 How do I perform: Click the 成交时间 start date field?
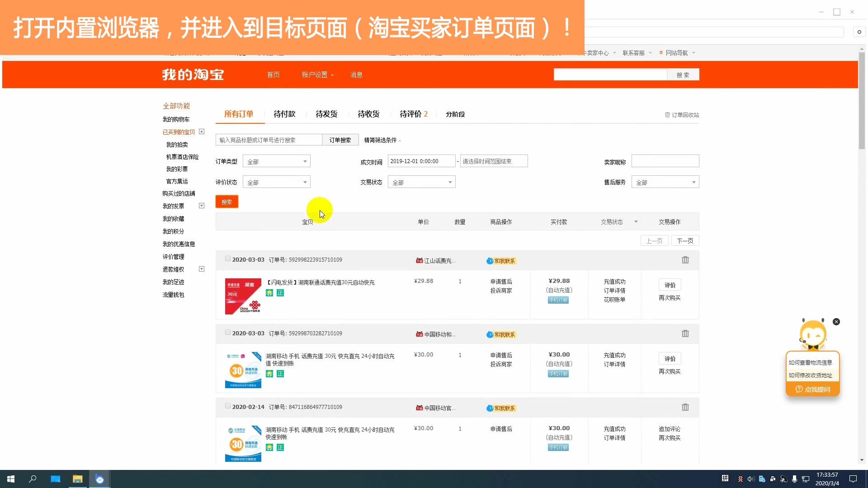pos(422,161)
